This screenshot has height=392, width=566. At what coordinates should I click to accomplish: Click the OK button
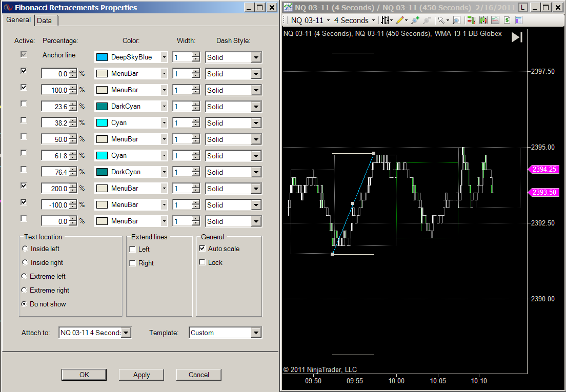click(x=84, y=375)
